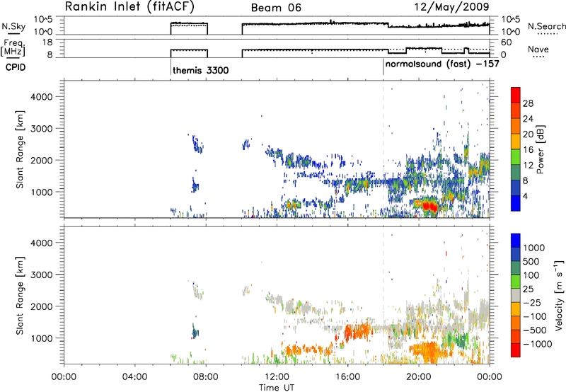Click the 'N.Sky' axis label
The height and width of the screenshot is (392, 566).
(13, 26)
